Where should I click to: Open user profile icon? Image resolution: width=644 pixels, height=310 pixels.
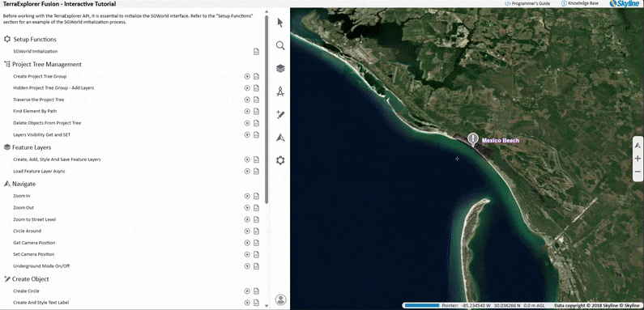pos(280,299)
